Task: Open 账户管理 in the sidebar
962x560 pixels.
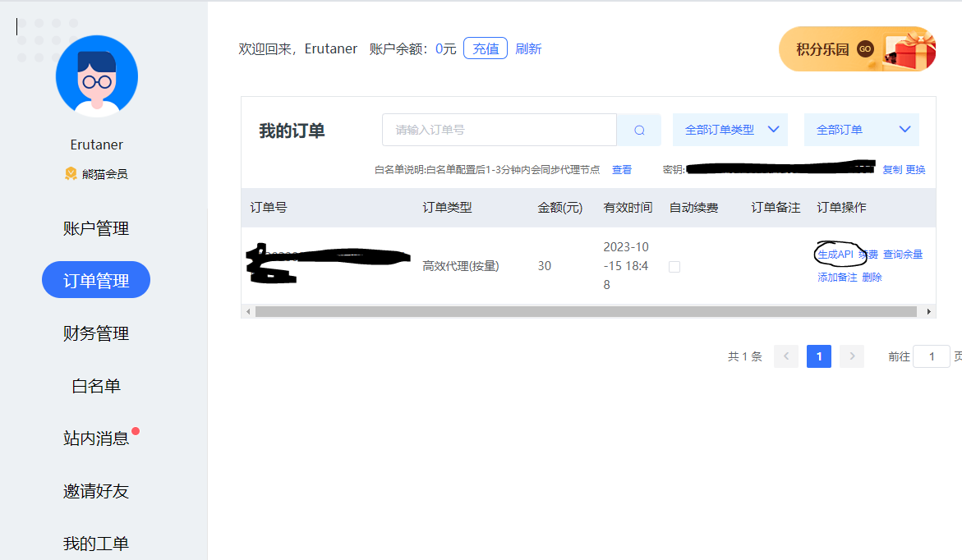Action: coord(96,229)
